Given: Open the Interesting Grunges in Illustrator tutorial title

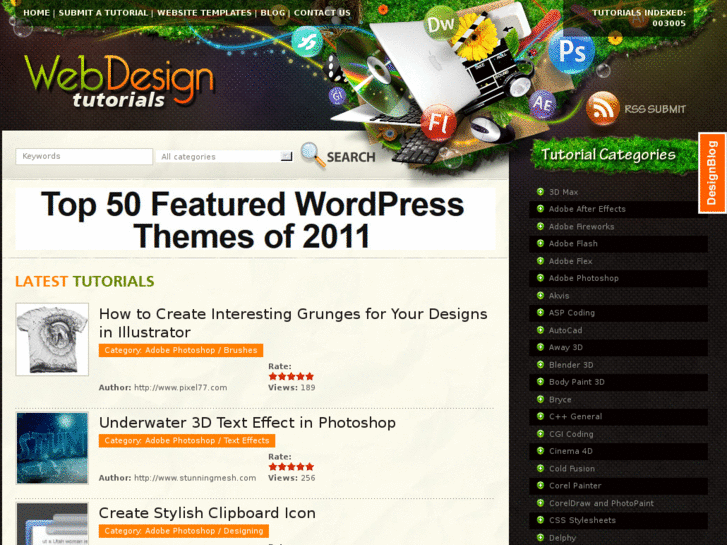Looking at the screenshot, I should tap(293, 323).
